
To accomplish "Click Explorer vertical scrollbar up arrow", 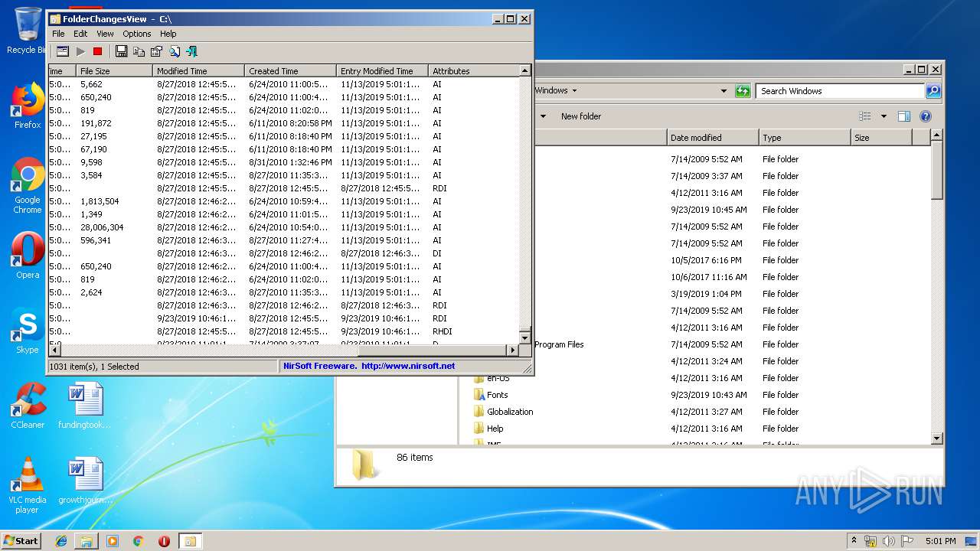I will (x=937, y=136).
